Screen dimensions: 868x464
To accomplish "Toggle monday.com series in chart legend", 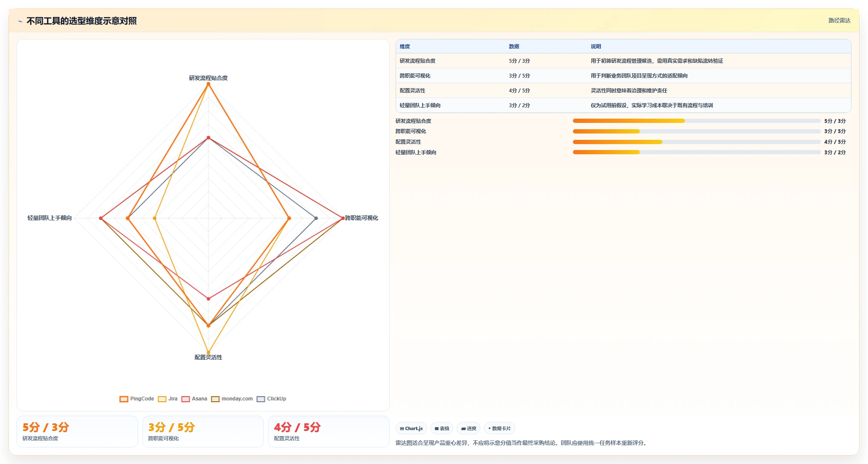I will pyautogui.click(x=232, y=399).
